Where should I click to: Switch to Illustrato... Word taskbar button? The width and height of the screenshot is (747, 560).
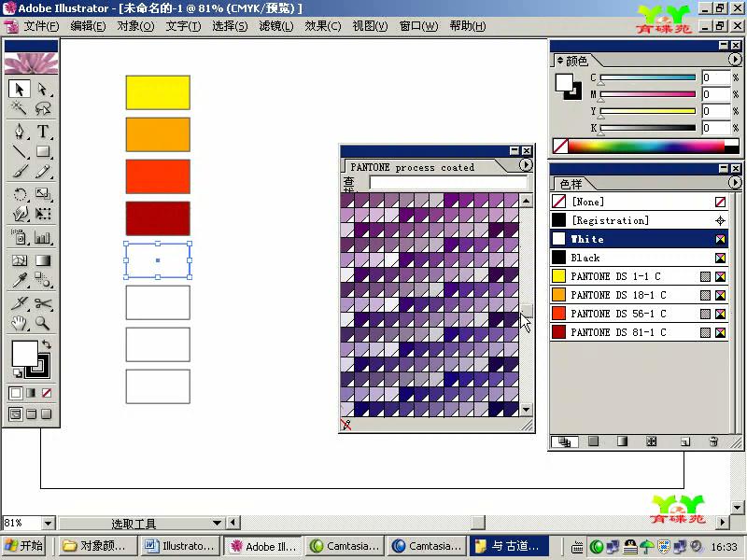[180, 546]
